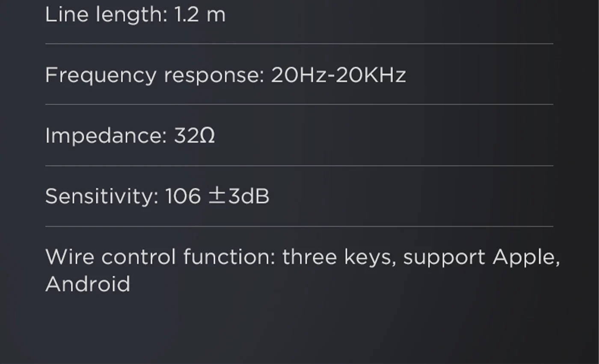The height and width of the screenshot is (364, 599).
Task: Click the ± plus-minus symbol
Action: pyautogui.click(x=217, y=196)
